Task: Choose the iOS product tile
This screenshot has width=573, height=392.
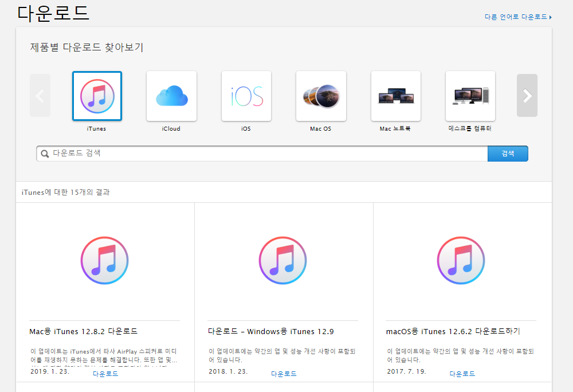Action: (x=246, y=96)
